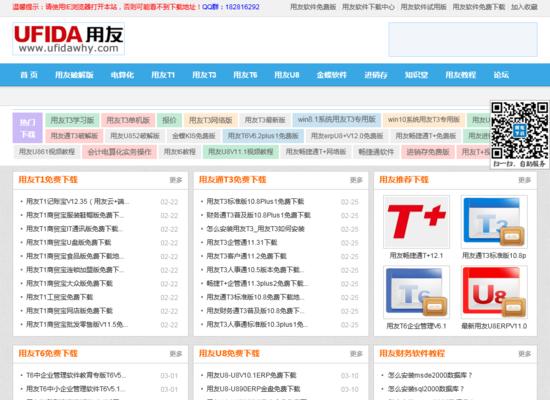Click the 用友T3学习版 tag
This screenshot has height=400, width=550.
72,120
